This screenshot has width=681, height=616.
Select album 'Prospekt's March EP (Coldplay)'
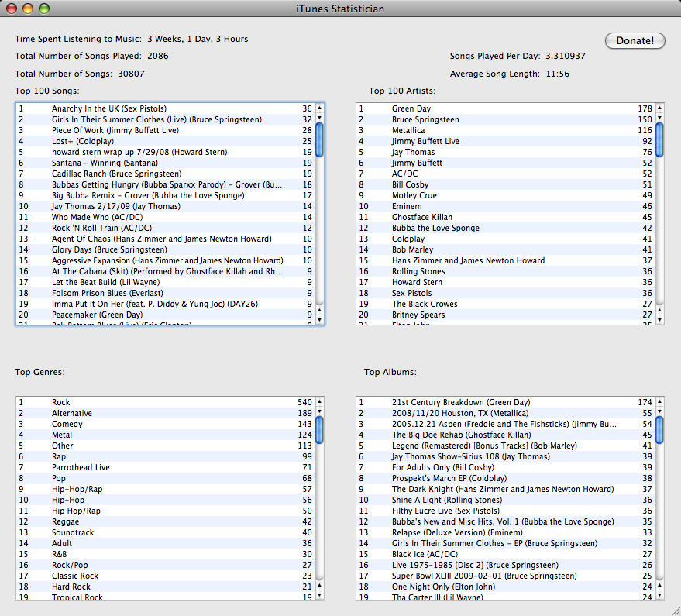506,478
